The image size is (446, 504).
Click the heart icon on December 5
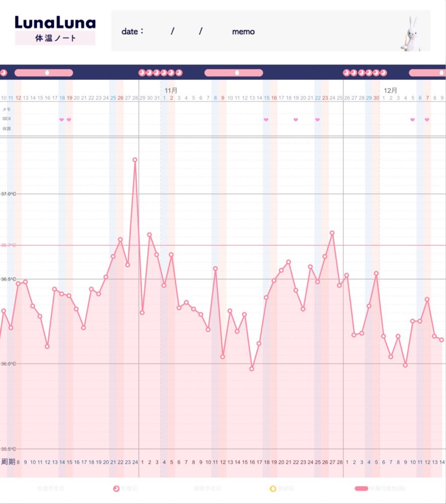point(412,119)
